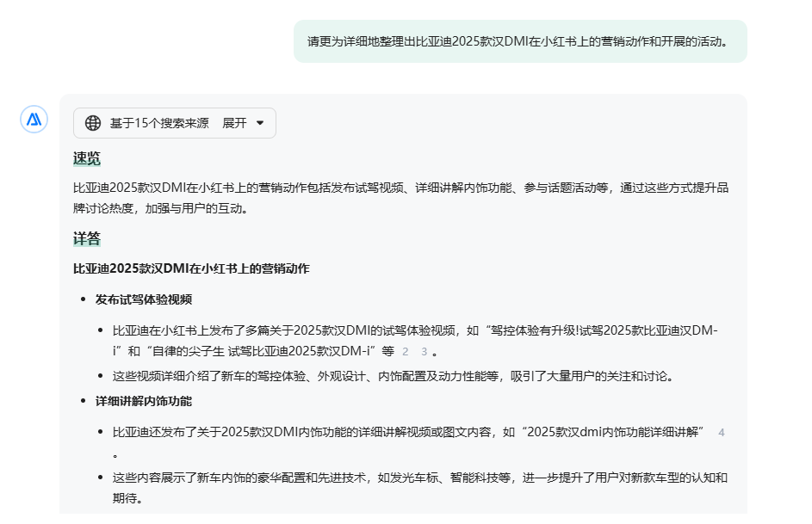
Task: Click the 速览 heading
Action: point(86,158)
